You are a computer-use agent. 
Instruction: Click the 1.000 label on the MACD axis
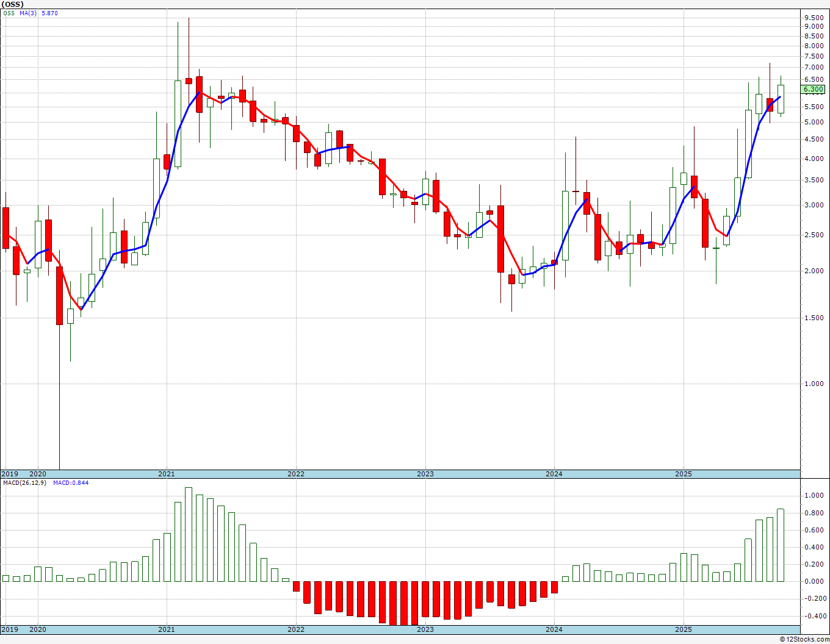pos(814,495)
